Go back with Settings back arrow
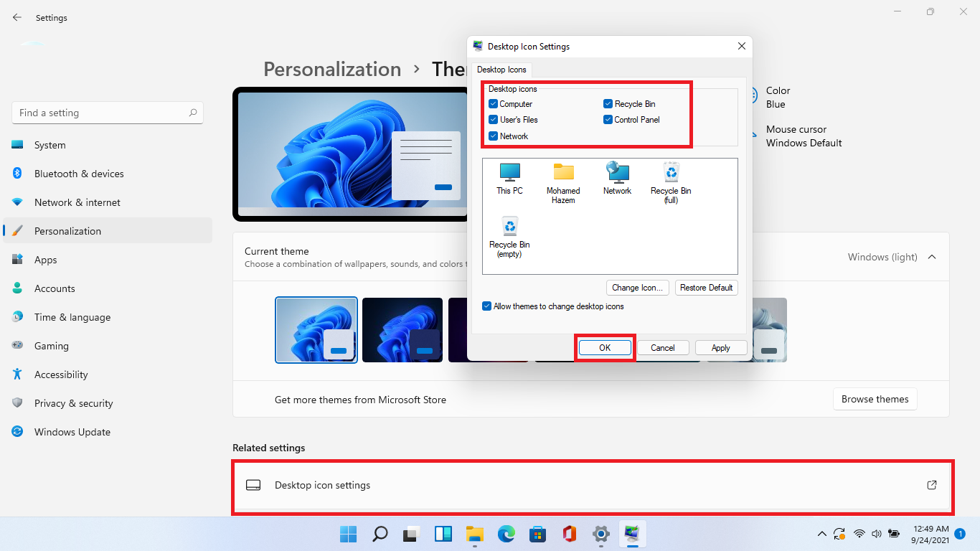 pyautogui.click(x=17, y=17)
